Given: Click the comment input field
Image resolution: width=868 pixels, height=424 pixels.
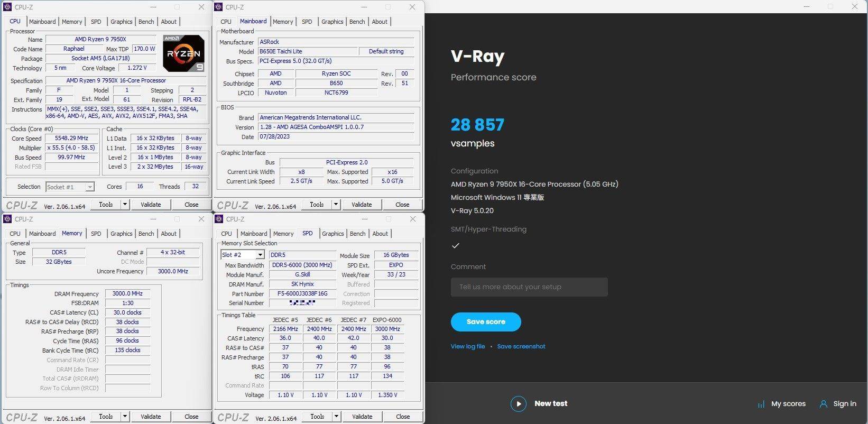Looking at the screenshot, I should tap(529, 287).
